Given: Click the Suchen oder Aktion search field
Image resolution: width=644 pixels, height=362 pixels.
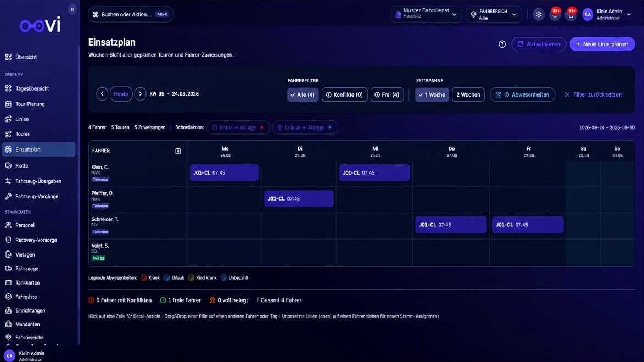Looking at the screenshot, I should 131,14.
